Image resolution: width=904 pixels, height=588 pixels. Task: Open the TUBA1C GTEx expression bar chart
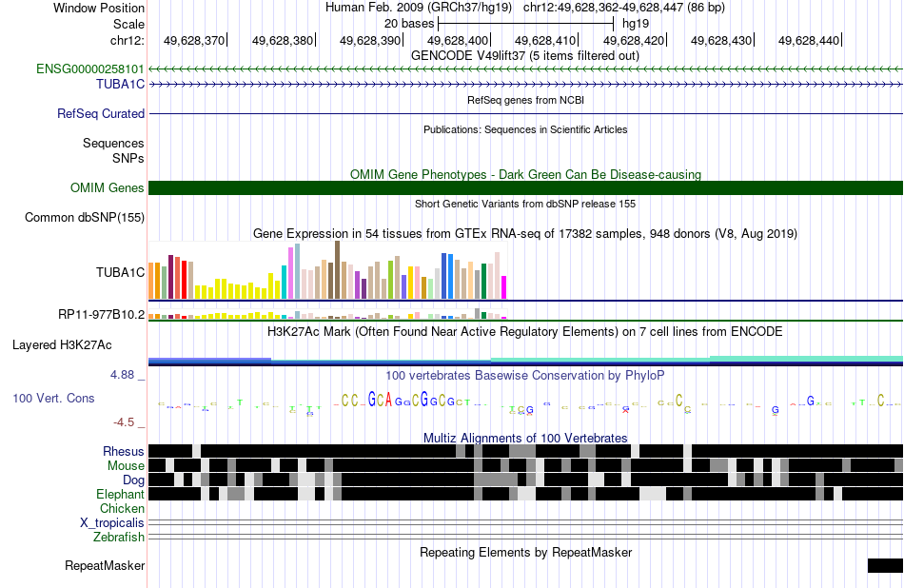(327, 270)
